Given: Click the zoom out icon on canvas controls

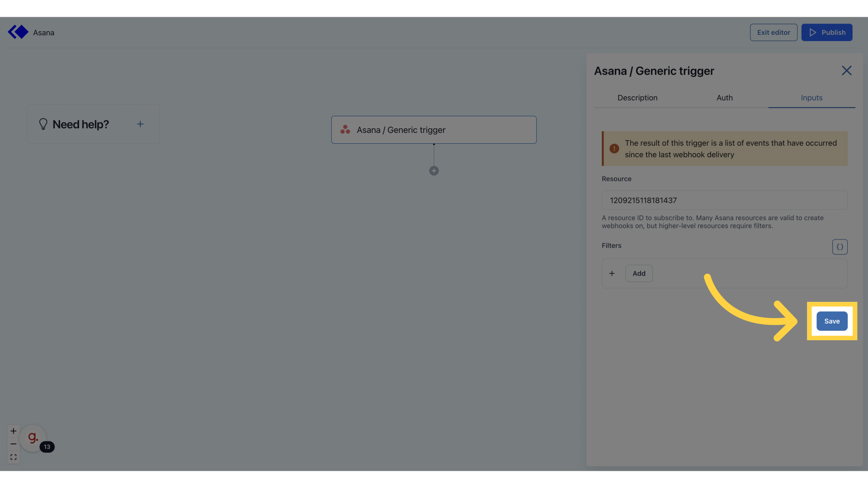Looking at the screenshot, I should pyautogui.click(x=13, y=444).
